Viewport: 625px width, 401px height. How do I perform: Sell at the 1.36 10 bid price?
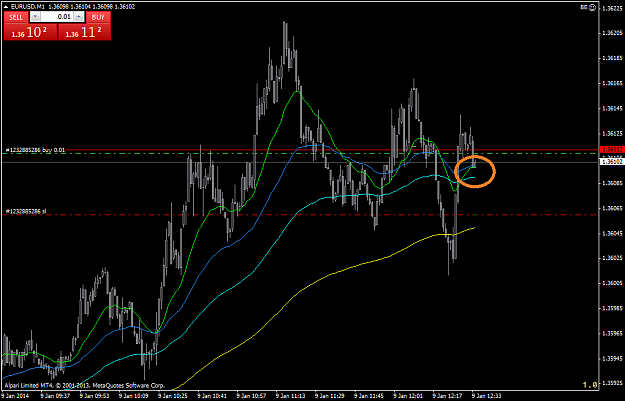pos(30,32)
